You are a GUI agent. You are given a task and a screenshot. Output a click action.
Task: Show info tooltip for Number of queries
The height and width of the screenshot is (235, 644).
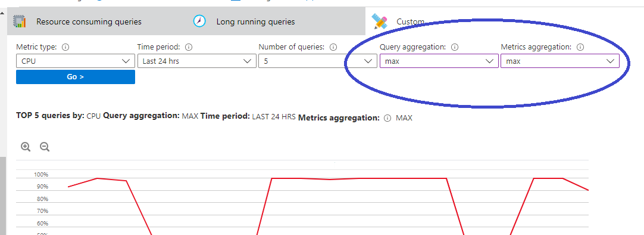333,47
